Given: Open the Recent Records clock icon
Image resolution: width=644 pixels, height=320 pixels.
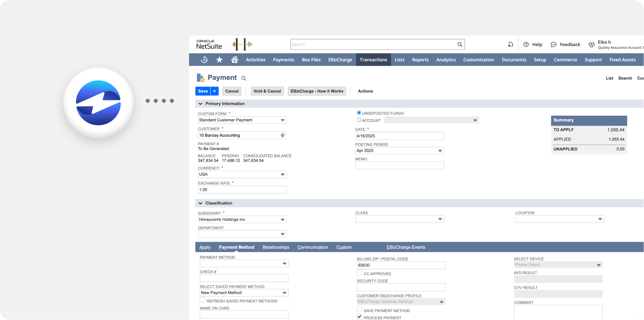Looking at the screenshot, I should coord(204,60).
